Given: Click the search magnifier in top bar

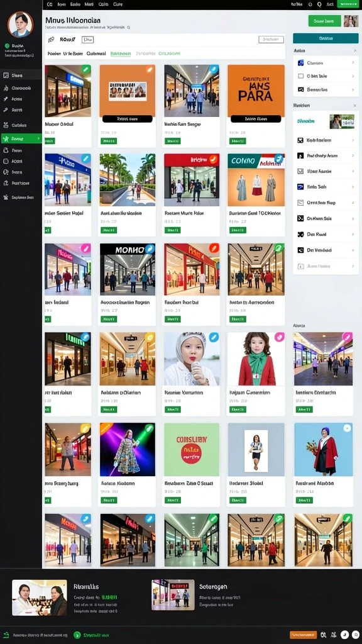Looking at the screenshot, I should coord(319,4).
